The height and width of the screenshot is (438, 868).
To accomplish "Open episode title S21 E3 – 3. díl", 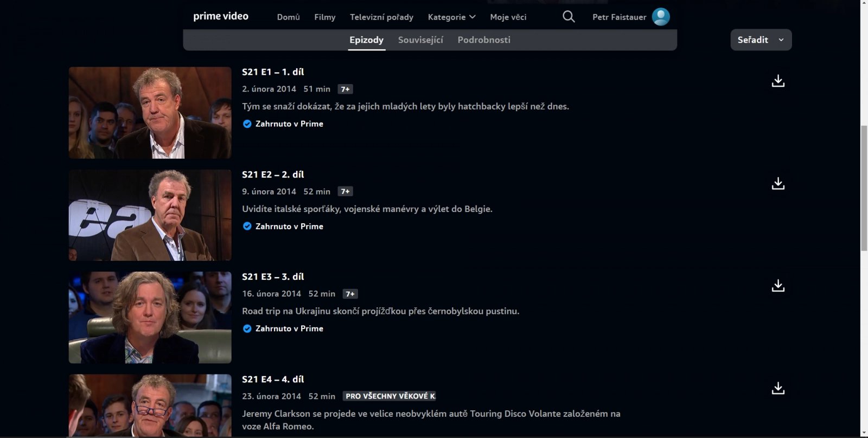I will (273, 276).
